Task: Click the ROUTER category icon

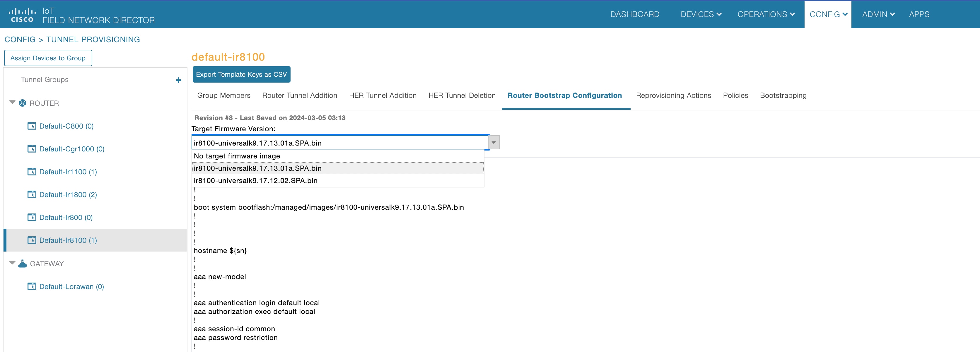Action: [x=23, y=103]
